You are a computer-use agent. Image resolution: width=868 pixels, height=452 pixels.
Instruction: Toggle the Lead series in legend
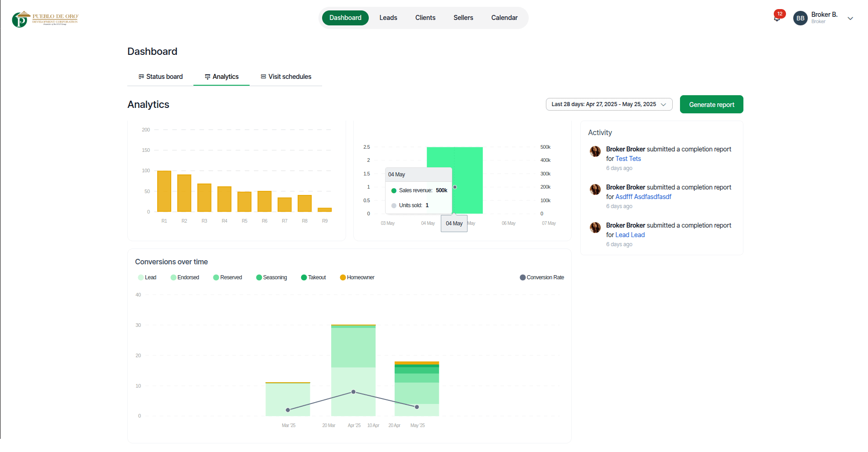[x=147, y=277]
